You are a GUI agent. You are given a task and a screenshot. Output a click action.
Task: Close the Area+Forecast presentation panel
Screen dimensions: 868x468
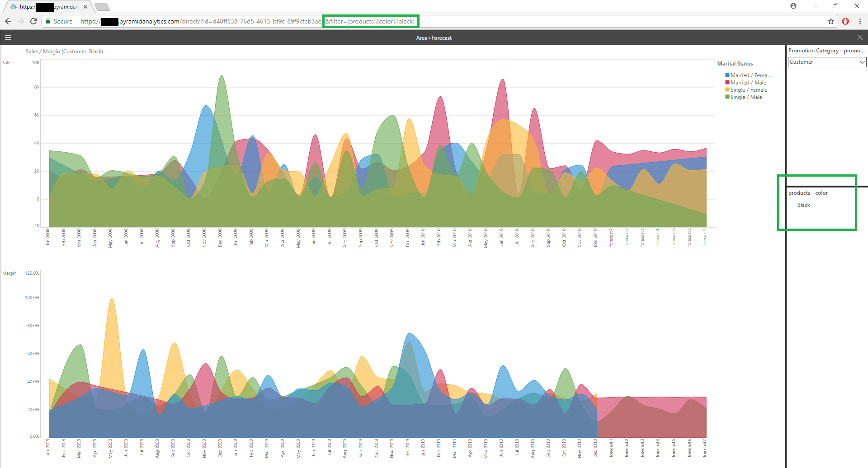coord(860,37)
